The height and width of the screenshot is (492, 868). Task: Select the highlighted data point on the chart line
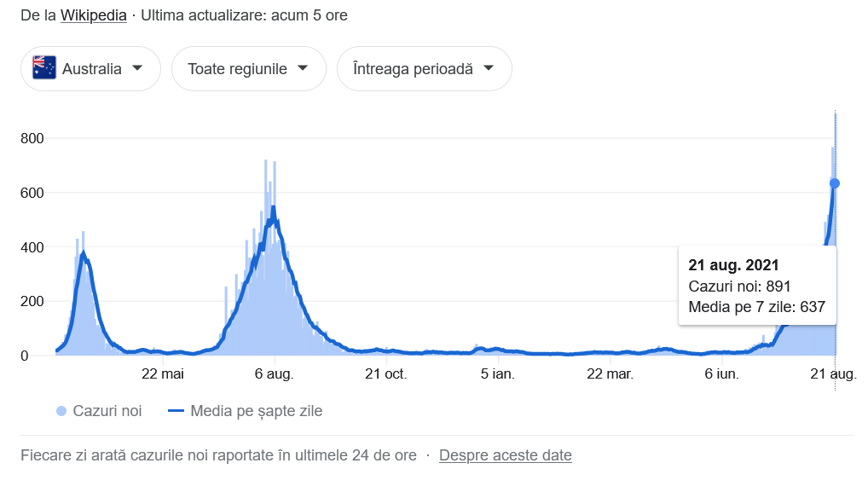pyautogui.click(x=835, y=183)
